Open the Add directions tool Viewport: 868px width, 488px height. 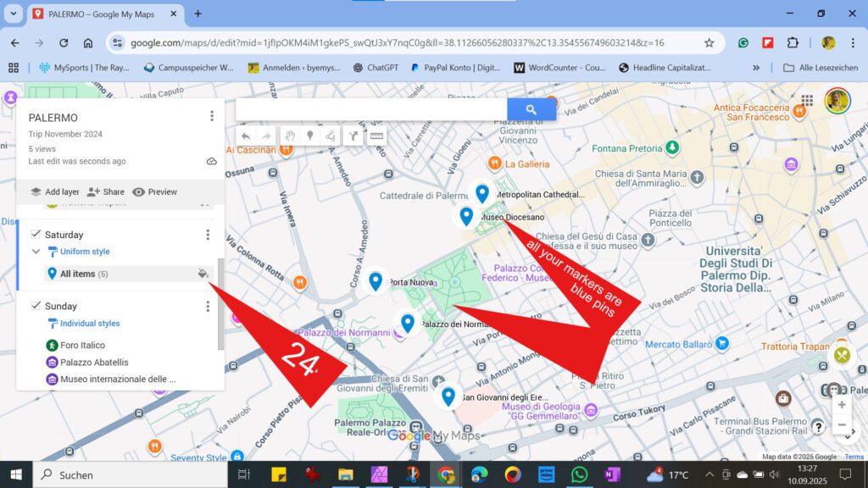[353, 136]
